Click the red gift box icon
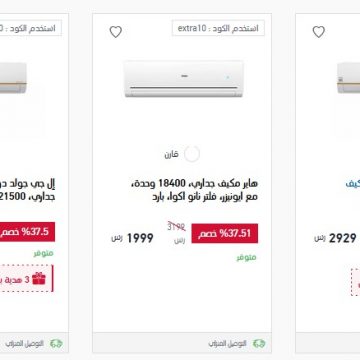 click(x=39, y=278)
